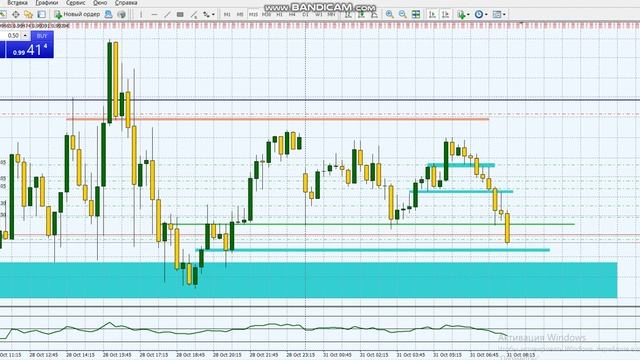The height and width of the screenshot is (360, 640).
Task: Switch chart to M5 timeframe
Action: (x=240, y=15)
